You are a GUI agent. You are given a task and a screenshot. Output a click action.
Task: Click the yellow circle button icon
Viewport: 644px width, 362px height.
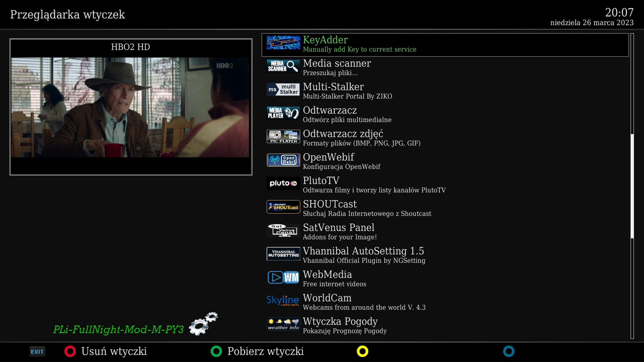click(362, 351)
